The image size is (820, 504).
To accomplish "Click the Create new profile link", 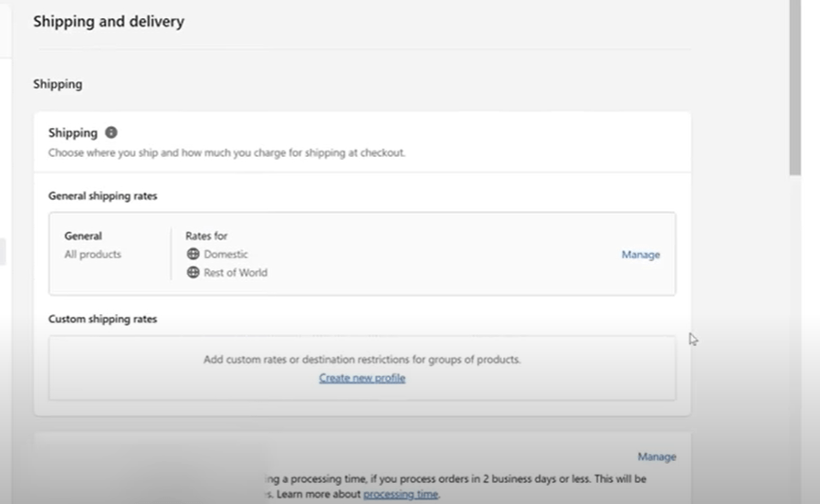I will pos(362,378).
